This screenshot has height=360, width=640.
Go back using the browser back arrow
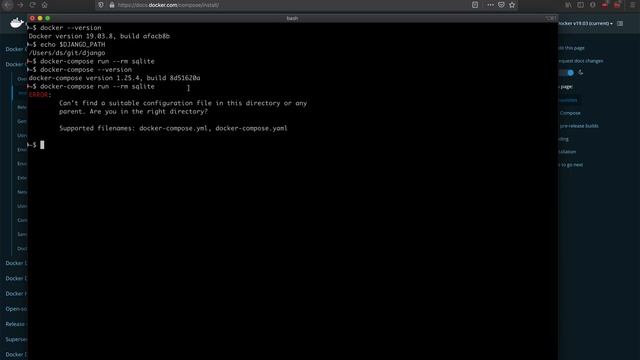[x=8, y=5]
